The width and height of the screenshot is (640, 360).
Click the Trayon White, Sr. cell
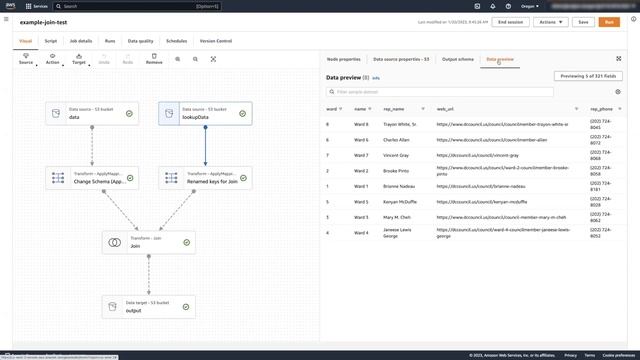click(x=400, y=124)
